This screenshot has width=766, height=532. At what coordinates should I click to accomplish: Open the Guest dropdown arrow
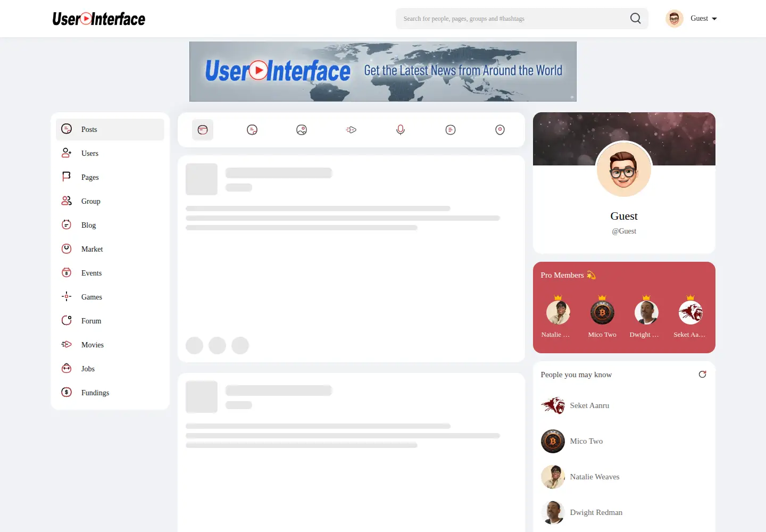coord(714,19)
